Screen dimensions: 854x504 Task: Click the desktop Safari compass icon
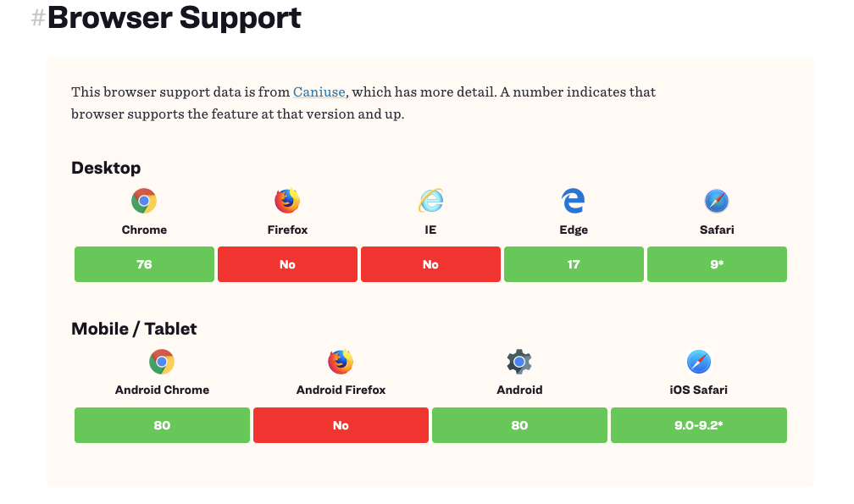[717, 201]
